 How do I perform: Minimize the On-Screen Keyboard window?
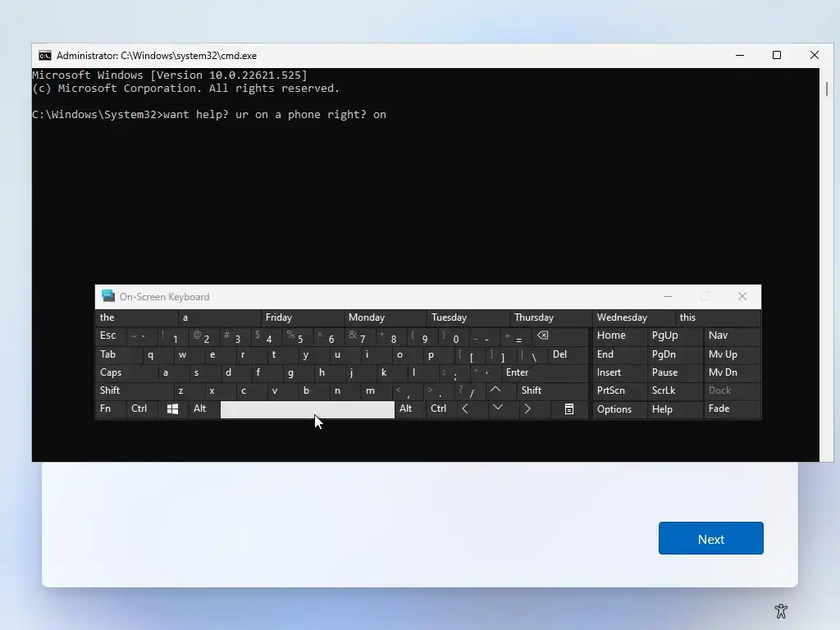pos(668,296)
